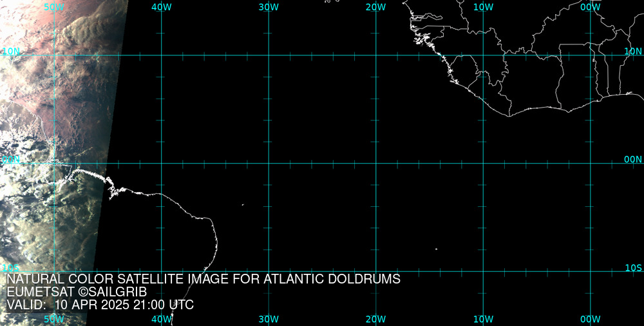Click the 10W longitude label on top edge
644x326 pixels.
point(484,7)
